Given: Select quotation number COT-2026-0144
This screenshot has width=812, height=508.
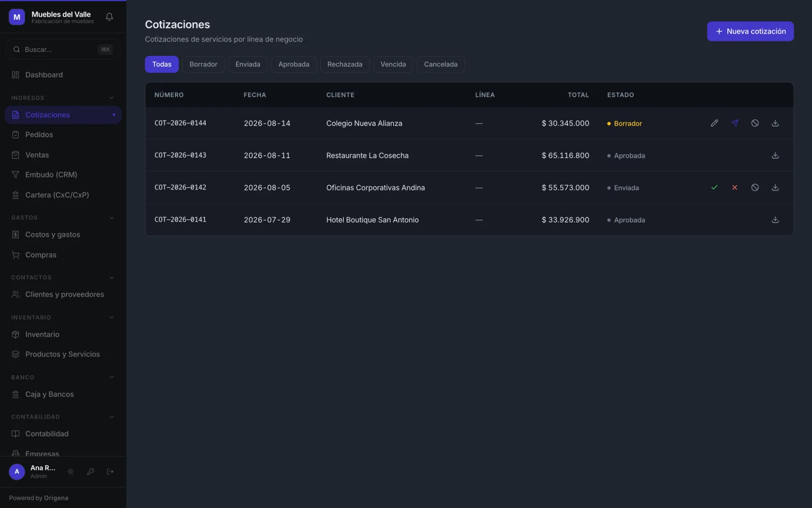Looking at the screenshot, I should pos(180,123).
